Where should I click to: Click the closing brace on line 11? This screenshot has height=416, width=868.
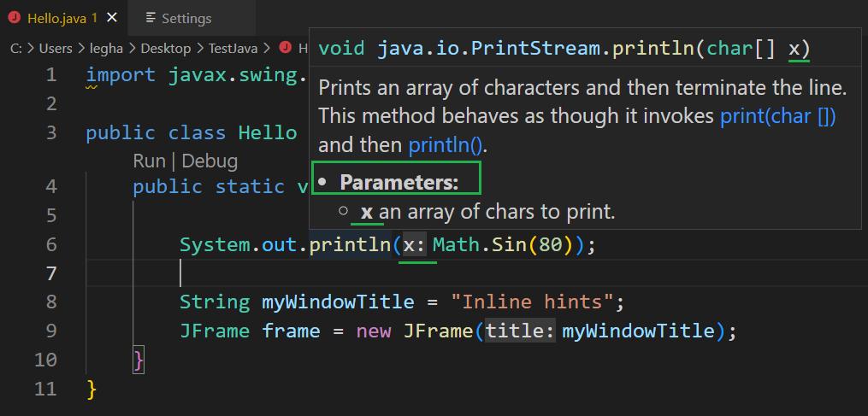point(92,389)
